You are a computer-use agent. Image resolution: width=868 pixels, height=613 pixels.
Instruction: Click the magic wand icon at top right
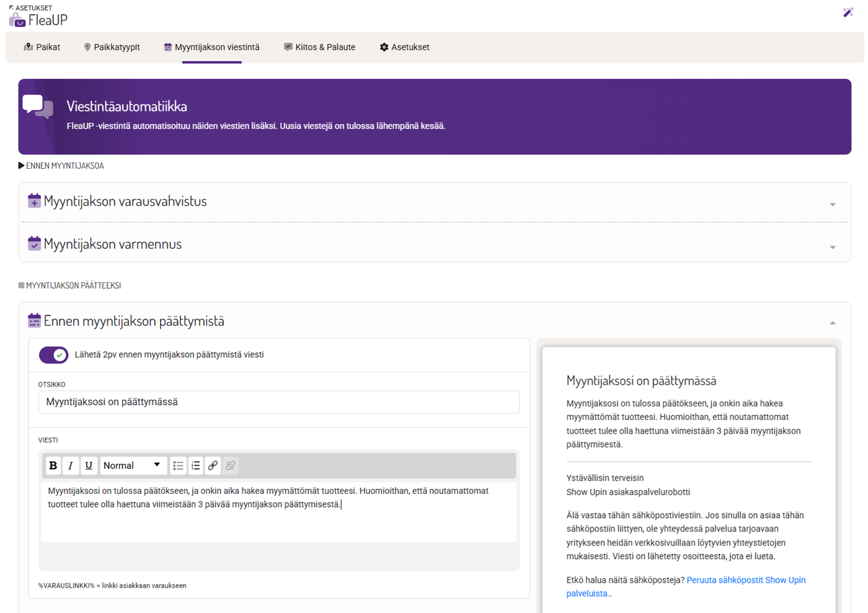tap(848, 12)
